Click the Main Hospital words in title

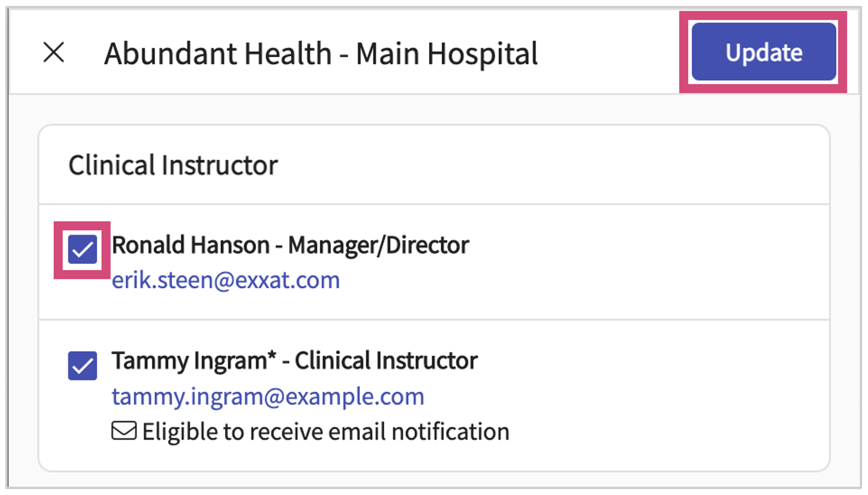[x=447, y=54]
